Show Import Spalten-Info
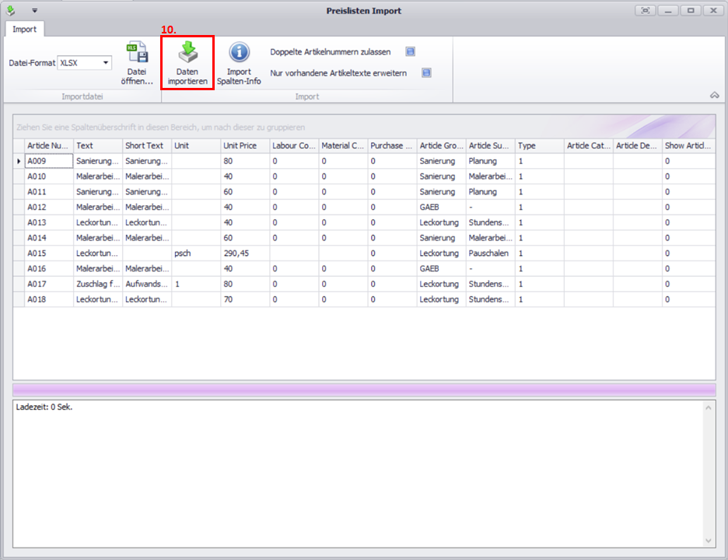The width and height of the screenshot is (728, 560). (x=239, y=53)
